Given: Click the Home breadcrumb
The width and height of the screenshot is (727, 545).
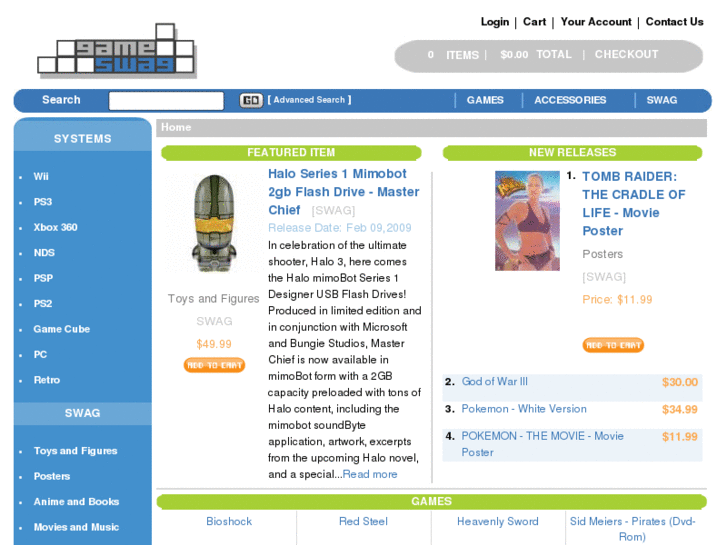Looking at the screenshot, I should (x=176, y=127).
